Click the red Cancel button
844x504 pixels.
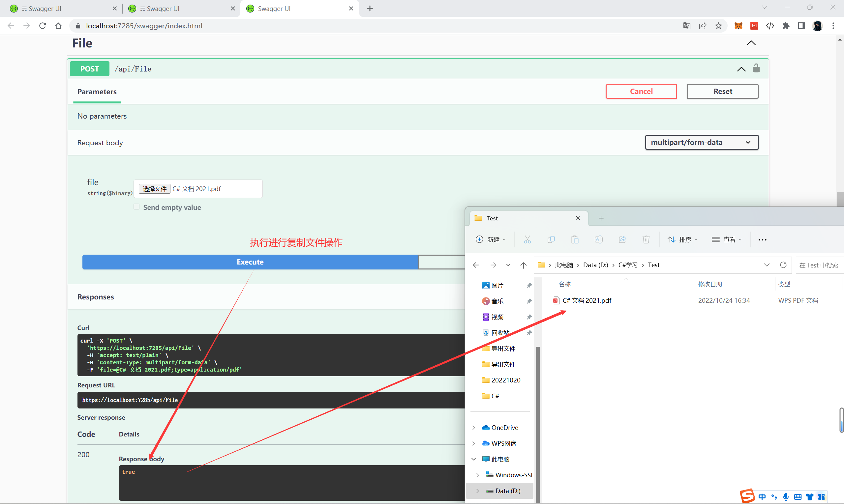(x=641, y=91)
